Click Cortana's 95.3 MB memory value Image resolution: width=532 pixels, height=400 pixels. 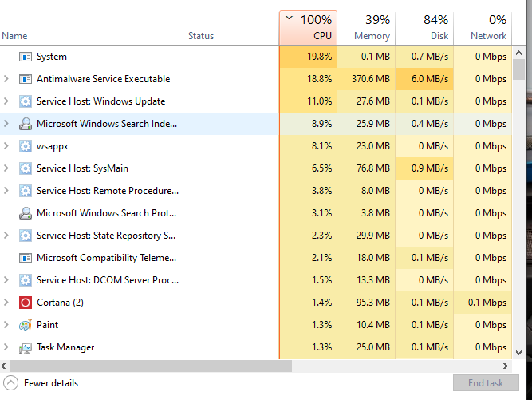click(x=372, y=303)
